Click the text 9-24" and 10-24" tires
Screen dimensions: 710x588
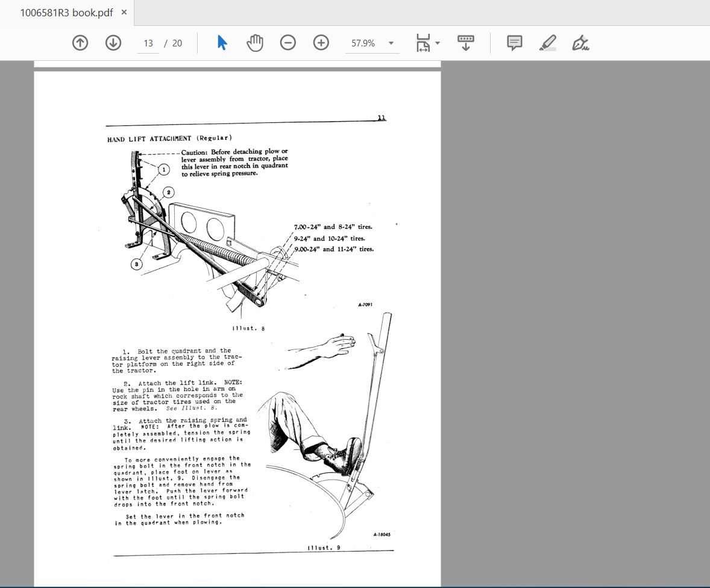click(329, 238)
